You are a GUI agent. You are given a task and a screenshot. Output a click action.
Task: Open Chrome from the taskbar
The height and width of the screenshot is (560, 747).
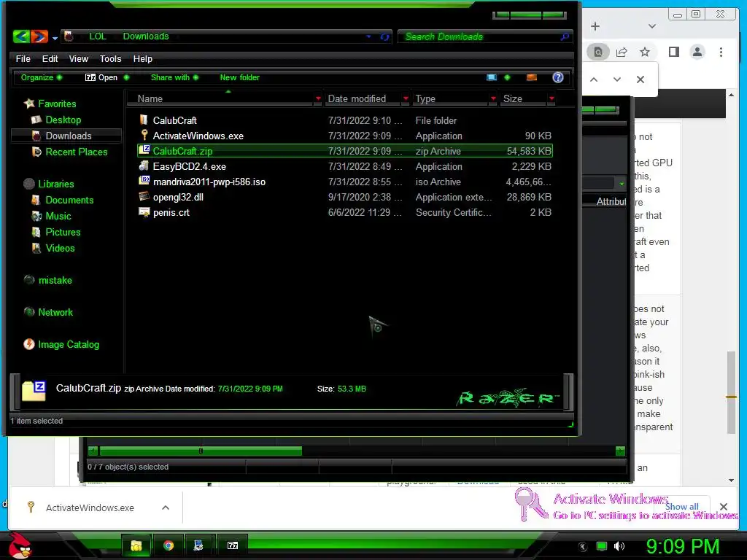169,545
